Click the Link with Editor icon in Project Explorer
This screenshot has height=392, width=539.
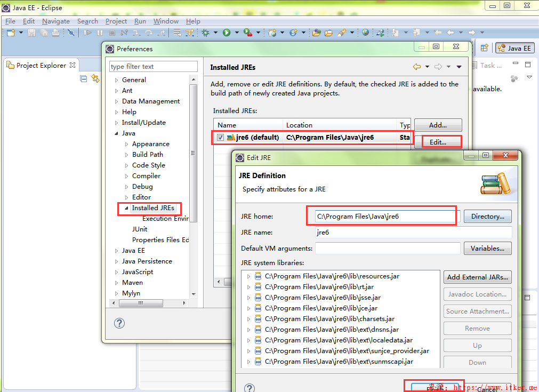click(95, 79)
